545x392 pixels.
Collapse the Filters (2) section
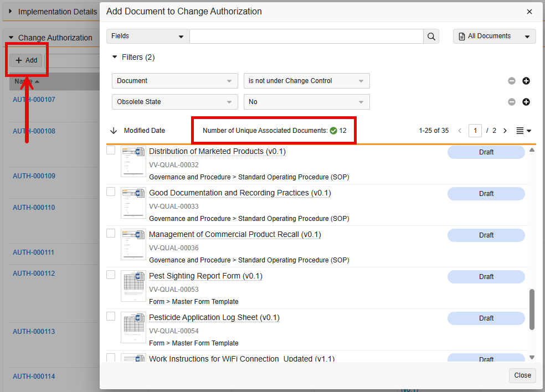(115, 57)
